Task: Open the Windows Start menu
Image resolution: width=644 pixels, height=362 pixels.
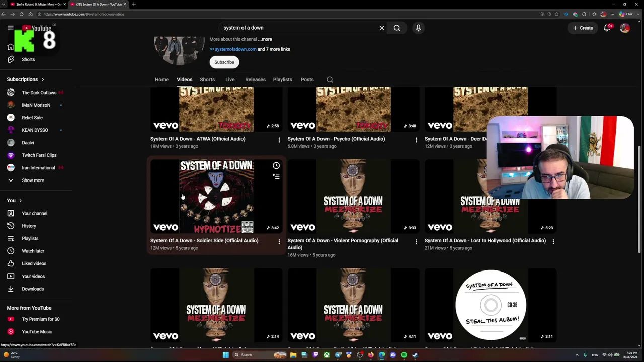Action: coord(226,355)
